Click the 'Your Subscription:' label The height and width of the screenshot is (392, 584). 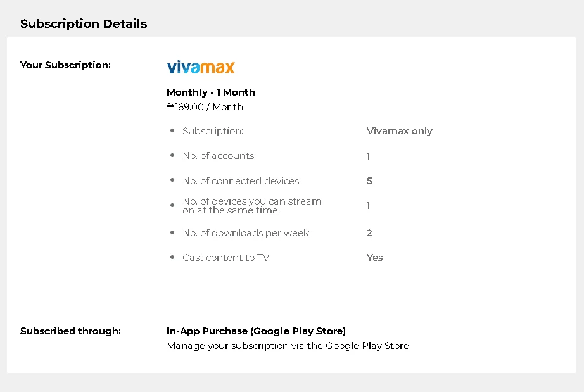pos(65,65)
